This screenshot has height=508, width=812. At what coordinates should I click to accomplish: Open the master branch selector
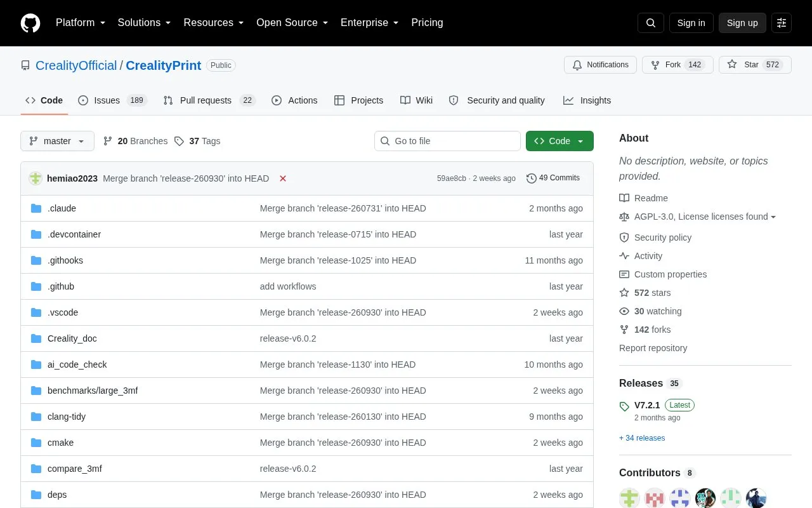pyautogui.click(x=57, y=141)
